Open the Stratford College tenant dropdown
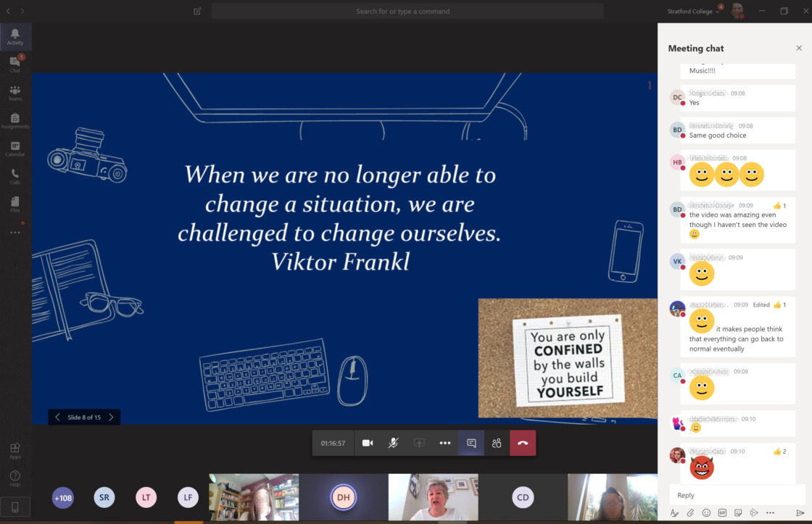This screenshot has width=812, height=524. tap(692, 11)
